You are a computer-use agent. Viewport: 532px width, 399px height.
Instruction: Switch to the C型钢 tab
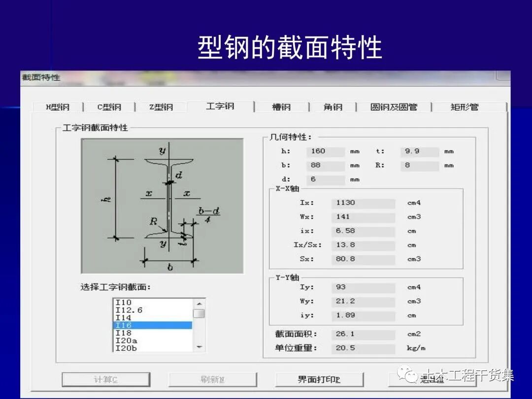pyautogui.click(x=109, y=107)
